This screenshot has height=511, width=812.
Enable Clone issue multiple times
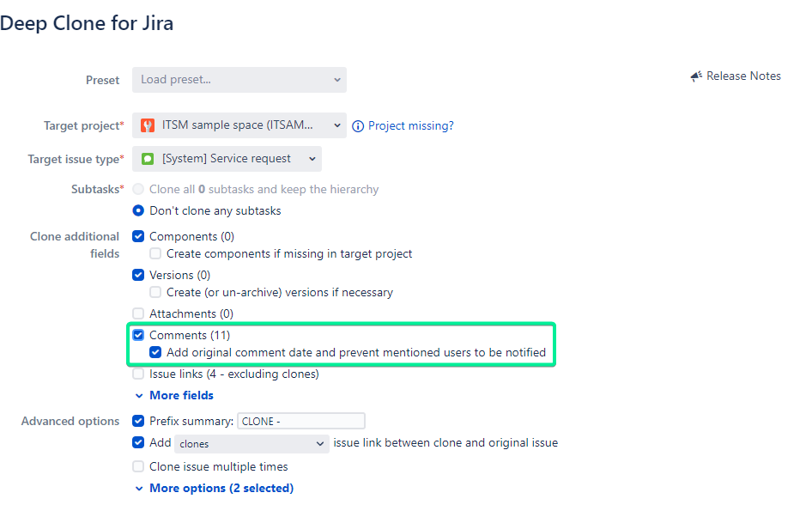click(138, 465)
